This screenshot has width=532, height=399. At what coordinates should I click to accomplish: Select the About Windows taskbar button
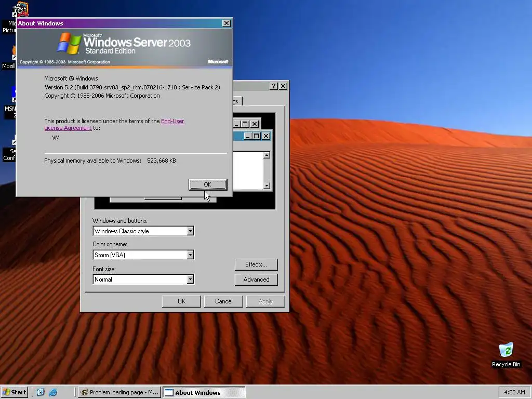(x=204, y=392)
